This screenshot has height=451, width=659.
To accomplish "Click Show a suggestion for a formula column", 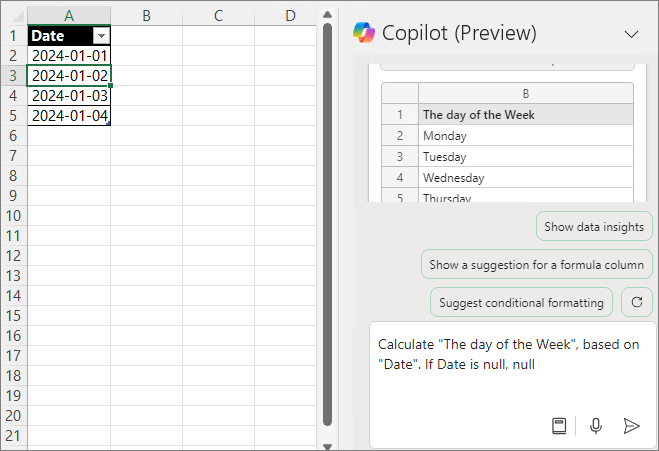I will tap(536, 265).
